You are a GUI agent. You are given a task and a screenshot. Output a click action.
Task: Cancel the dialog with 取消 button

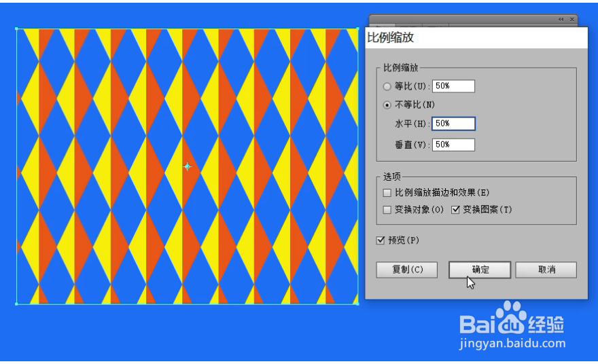pyautogui.click(x=546, y=270)
